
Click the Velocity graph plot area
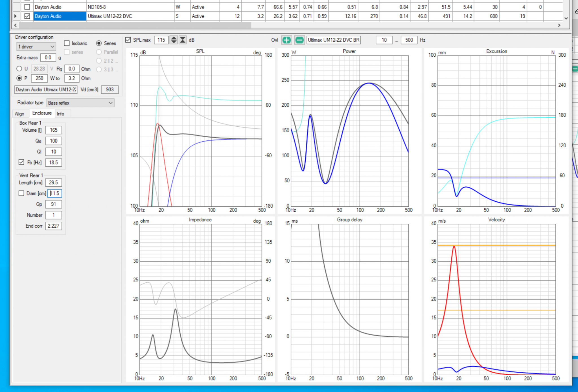pyautogui.click(x=497, y=299)
